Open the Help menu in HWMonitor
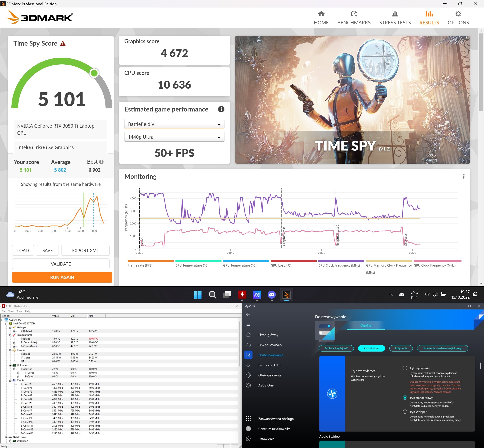The width and height of the screenshot is (484, 448). [28, 311]
